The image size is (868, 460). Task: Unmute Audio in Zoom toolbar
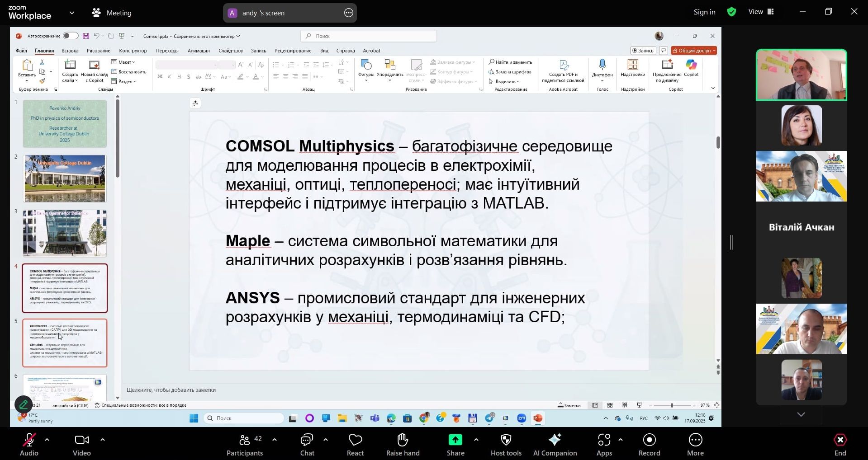tap(29, 445)
